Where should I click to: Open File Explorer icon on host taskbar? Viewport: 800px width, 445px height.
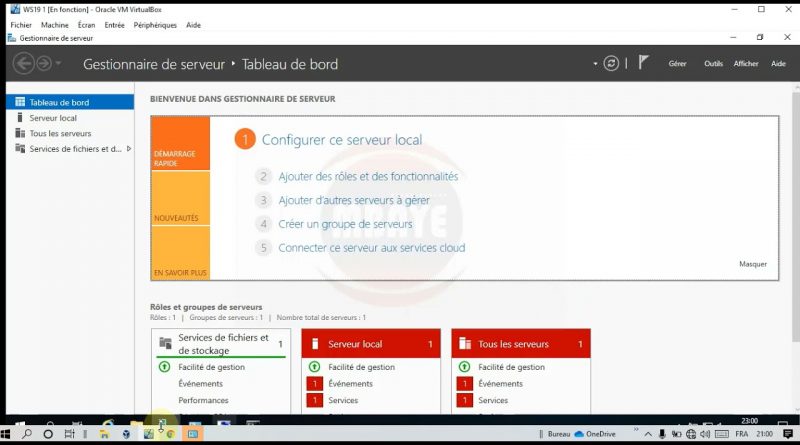104,434
